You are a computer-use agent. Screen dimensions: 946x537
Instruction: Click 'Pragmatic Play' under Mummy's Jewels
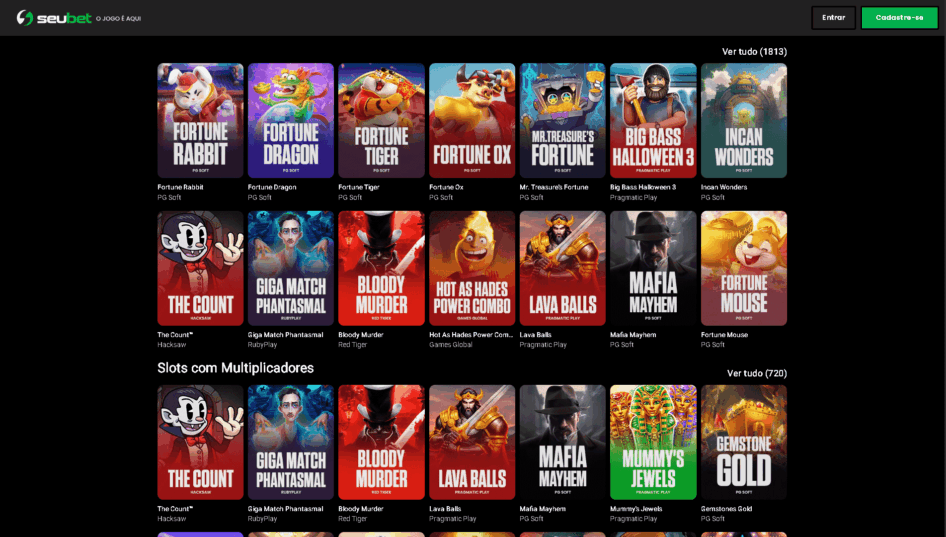tap(633, 519)
